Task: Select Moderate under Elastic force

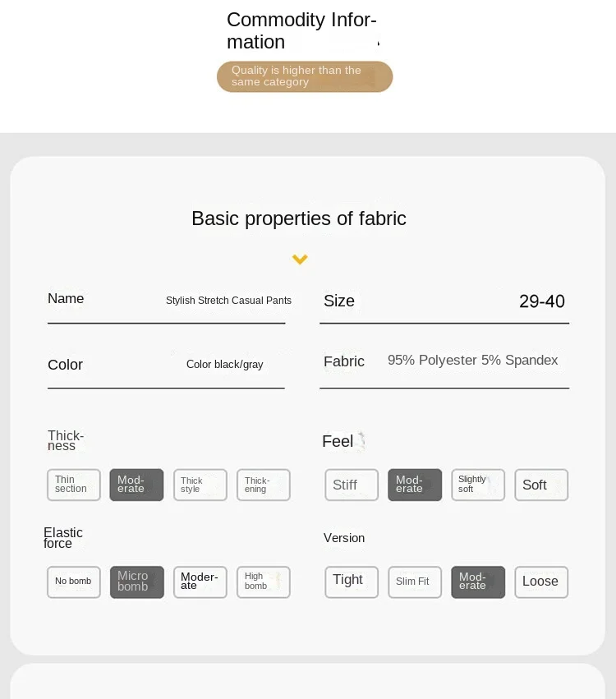Action: point(200,582)
